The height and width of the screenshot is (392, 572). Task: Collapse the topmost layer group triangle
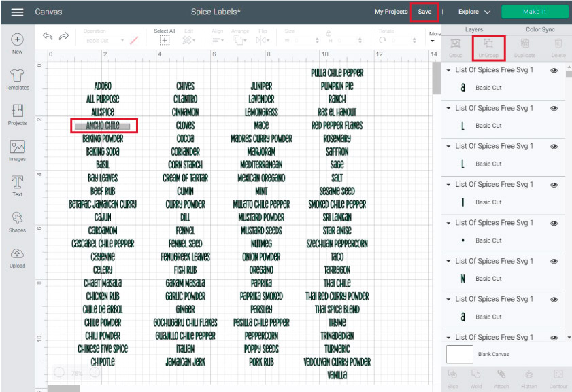(448, 70)
